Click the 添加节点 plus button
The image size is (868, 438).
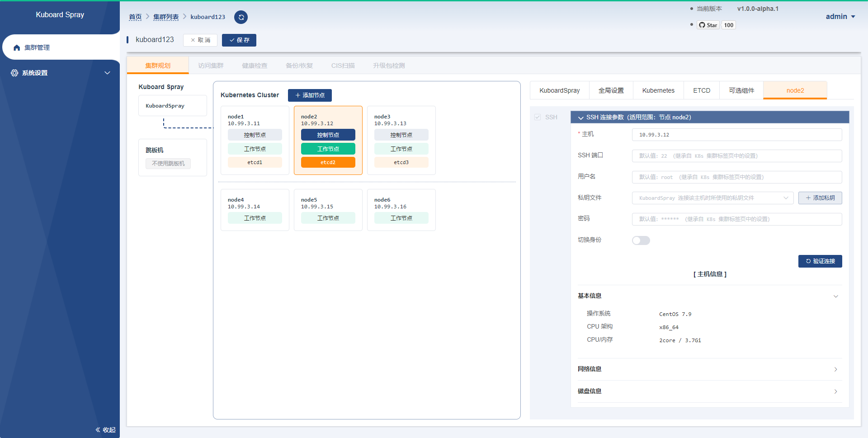coord(310,95)
